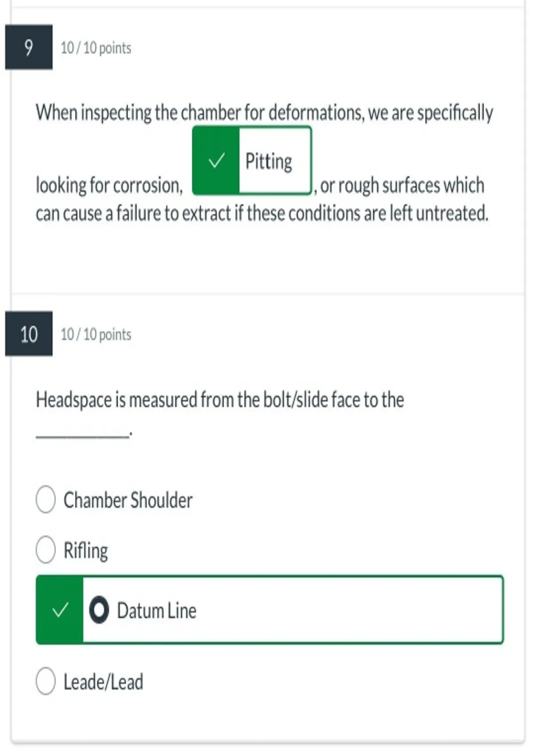Select the Chamber Shoulder radio button
Viewport: 534px width, 756px height.
point(46,499)
